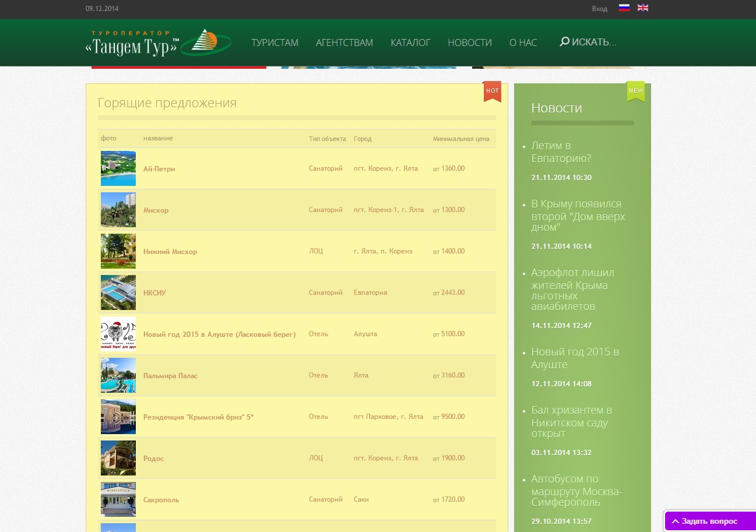Screen dimensions: 756x532
Task: Open the О нас menu
Action: pyautogui.click(x=523, y=43)
